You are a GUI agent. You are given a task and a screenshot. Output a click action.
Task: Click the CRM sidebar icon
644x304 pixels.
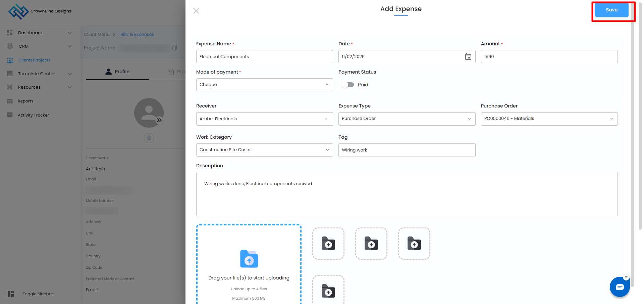click(10, 46)
